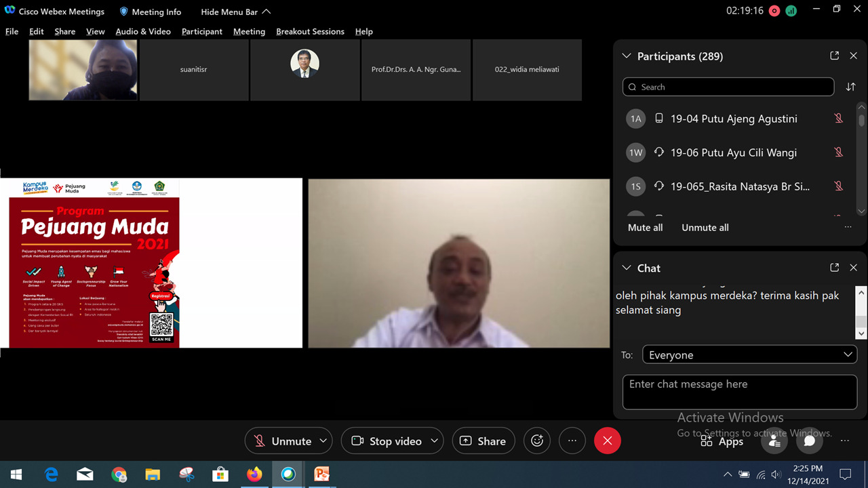Screen dimensions: 868x488
Task: Click the 1W avatar of Putu Ayu Cili Wangi
Action: click(635, 152)
